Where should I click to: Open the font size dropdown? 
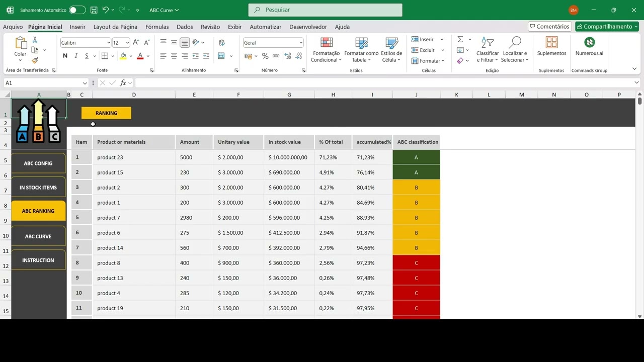[x=127, y=43]
